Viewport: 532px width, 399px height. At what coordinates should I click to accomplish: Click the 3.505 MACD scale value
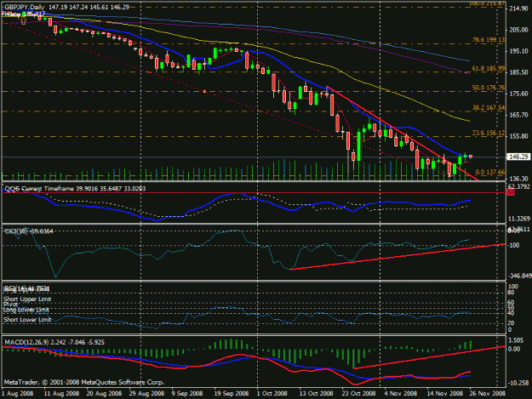point(517,340)
